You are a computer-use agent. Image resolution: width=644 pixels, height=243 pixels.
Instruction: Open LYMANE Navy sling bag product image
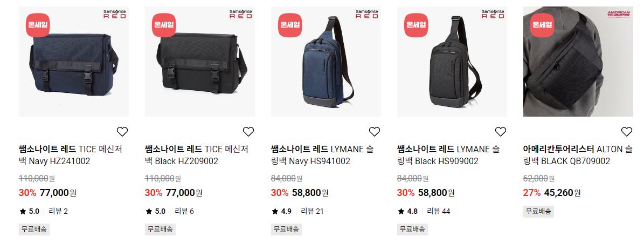coord(326,62)
